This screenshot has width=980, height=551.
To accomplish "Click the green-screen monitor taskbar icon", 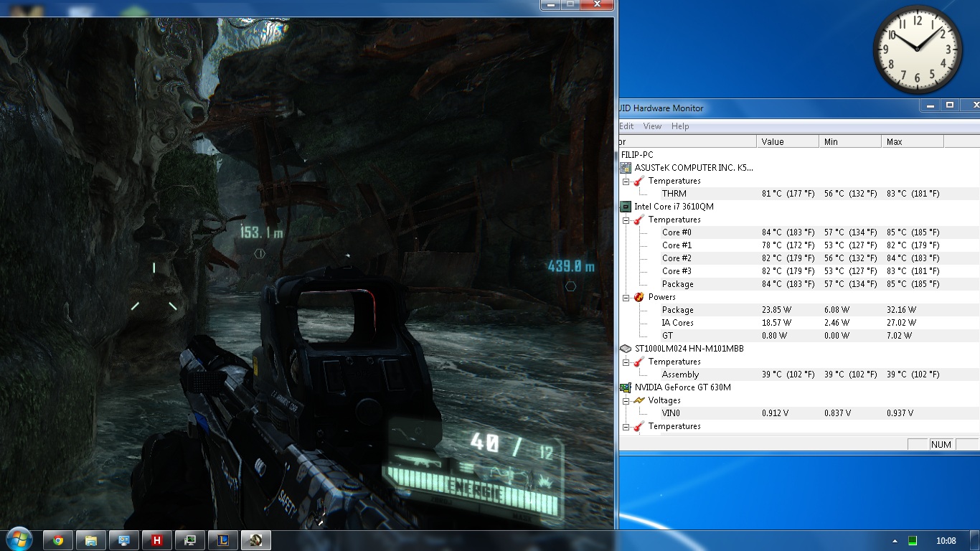I will pyautogui.click(x=190, y=540).
